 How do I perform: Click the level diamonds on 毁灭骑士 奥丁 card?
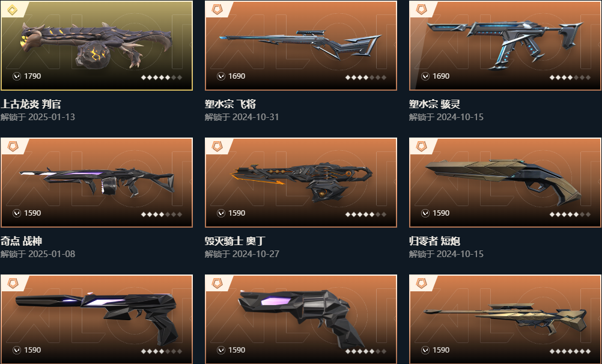(365, 214)
